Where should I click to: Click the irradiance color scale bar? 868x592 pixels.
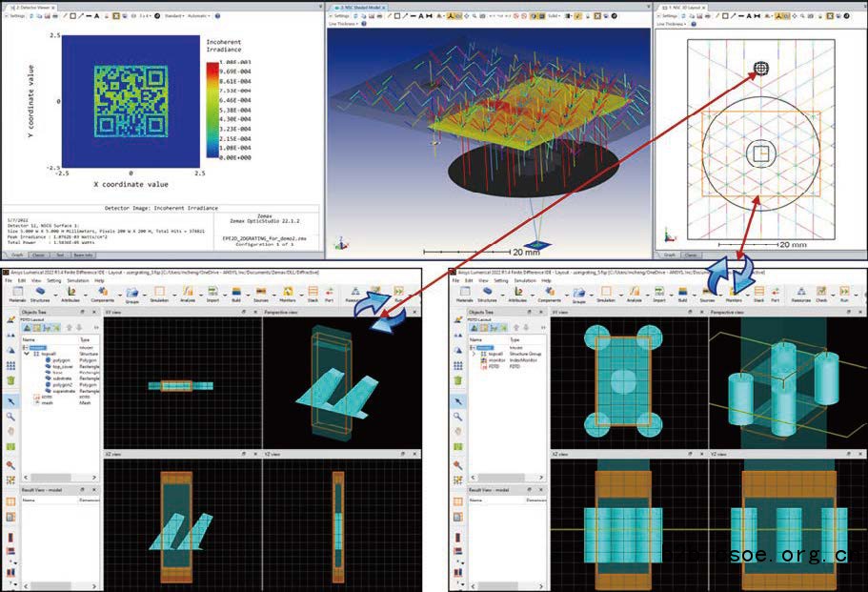[x=212, y=106]
